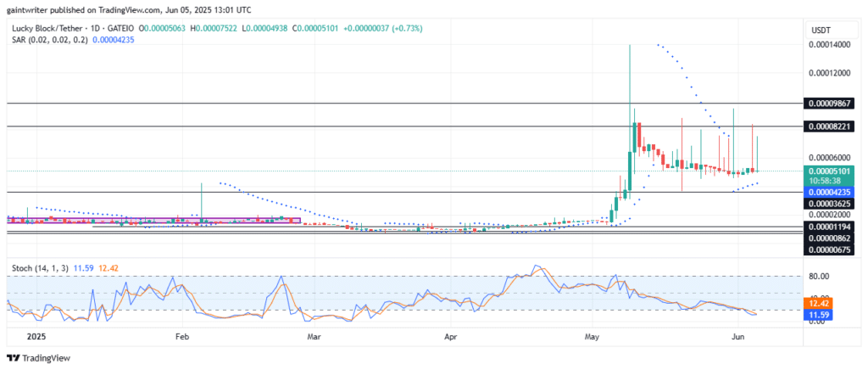Image resolution: width=868 pixels, height=370 pixels.
Task: Click the Apr label on time axis
Action: tap(450, 336)
